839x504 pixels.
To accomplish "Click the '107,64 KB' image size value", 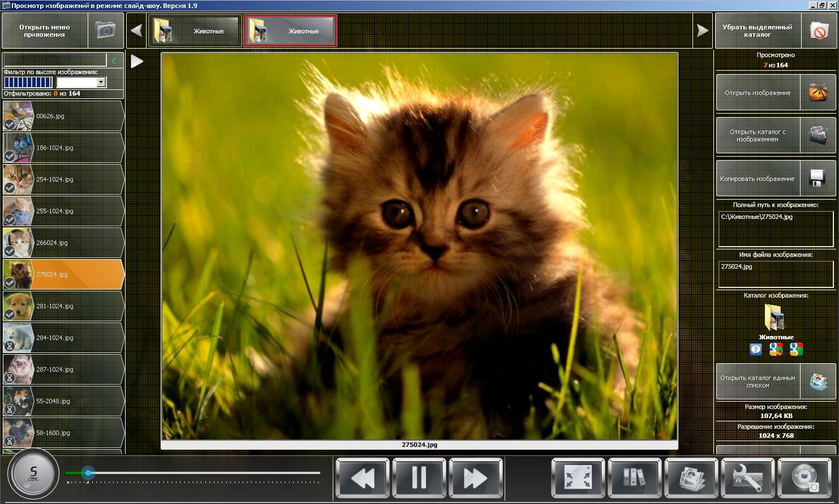I will [776, 416].
